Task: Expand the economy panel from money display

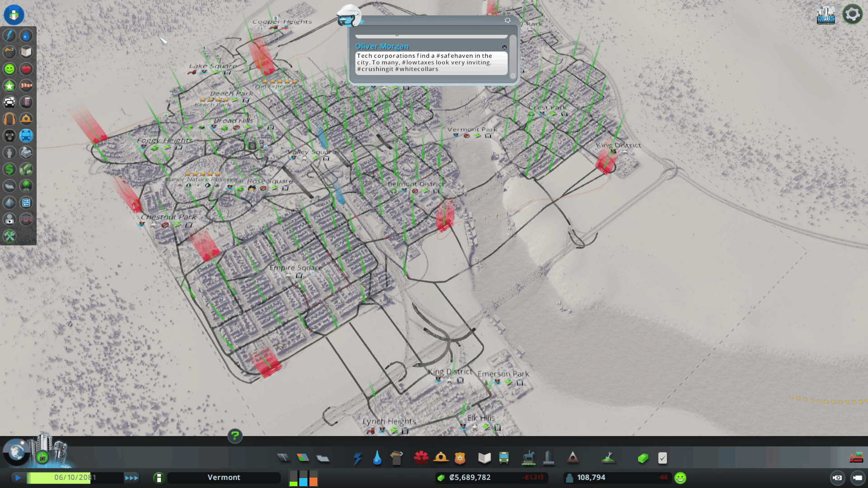Action: pyautogui.click(x=470, y=478)
